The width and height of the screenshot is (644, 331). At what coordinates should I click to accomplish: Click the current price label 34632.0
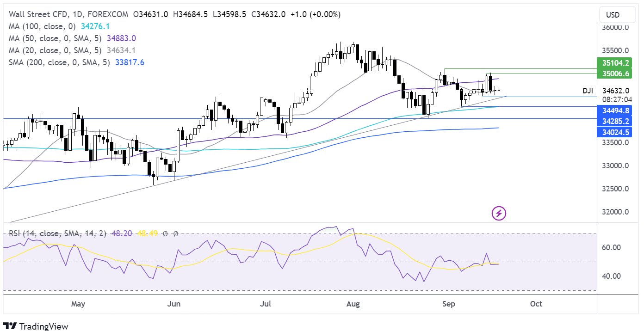tap(616, 91)
